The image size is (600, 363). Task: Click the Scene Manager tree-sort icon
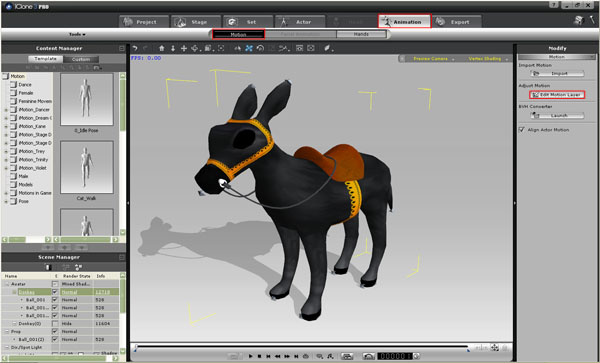[x=79, y=267]
